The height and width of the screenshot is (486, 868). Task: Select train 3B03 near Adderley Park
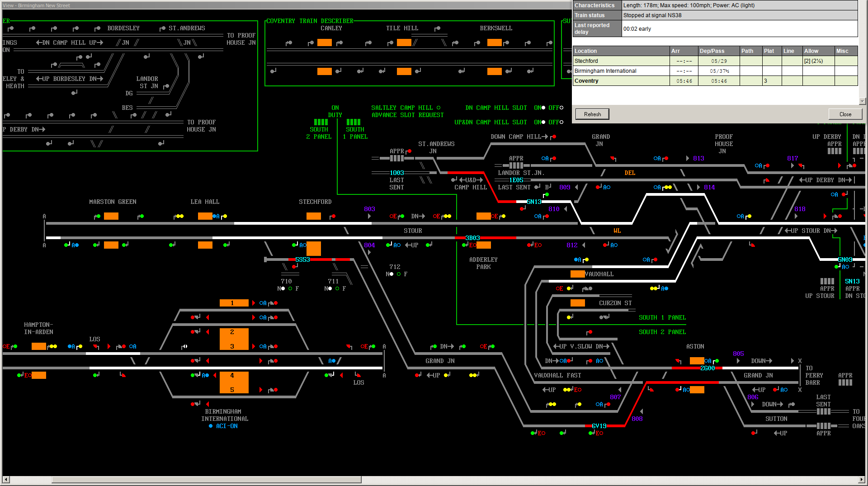pos(472,238)
